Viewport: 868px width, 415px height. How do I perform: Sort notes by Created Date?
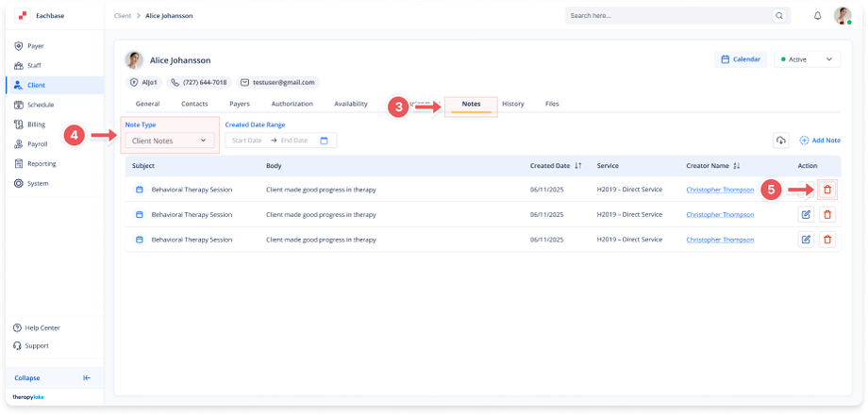(x=577, y=166)
